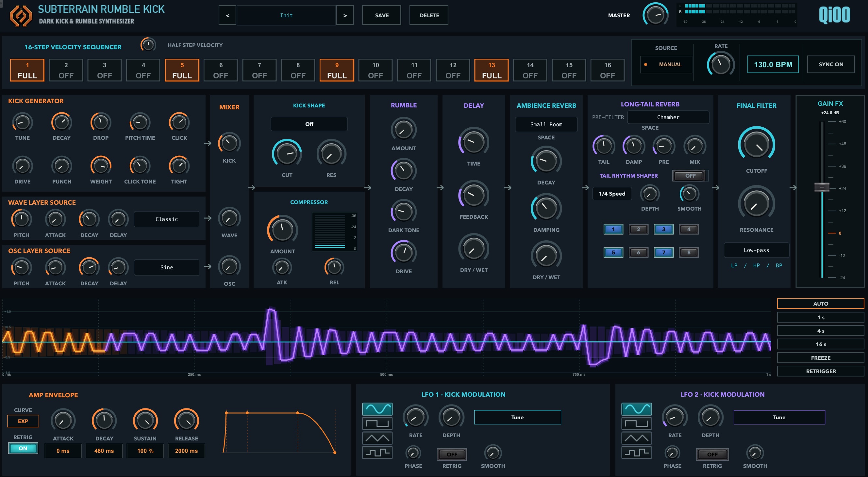The image size is (868, 477).
Task: Open the Osc Layer 'Sine' dropdown
Action: tap(166, 268)
